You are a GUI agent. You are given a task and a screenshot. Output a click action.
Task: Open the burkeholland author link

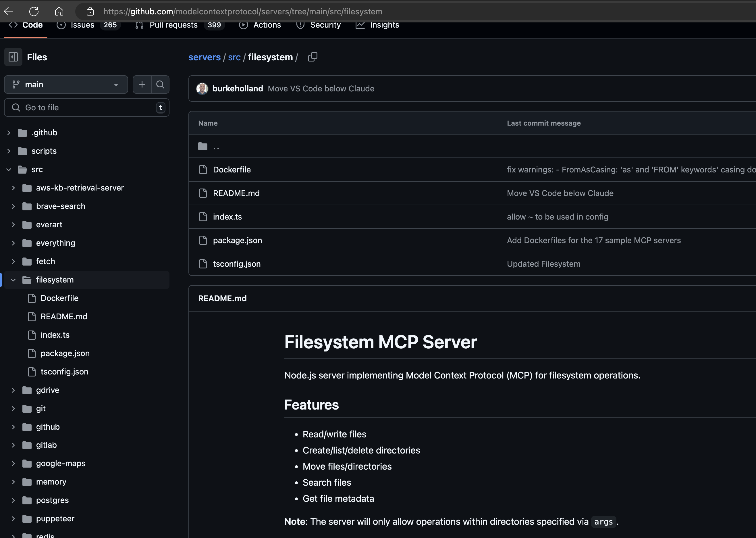(238, 89)
